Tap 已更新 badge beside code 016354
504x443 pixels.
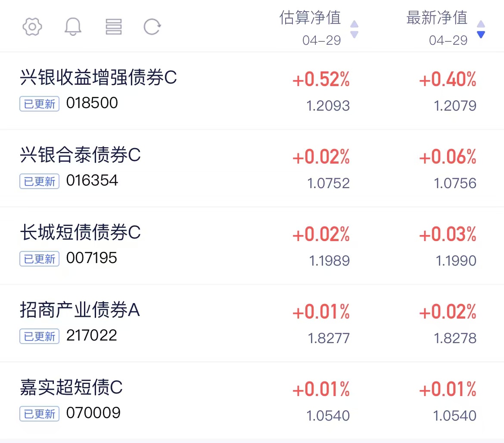click(40, 181)
